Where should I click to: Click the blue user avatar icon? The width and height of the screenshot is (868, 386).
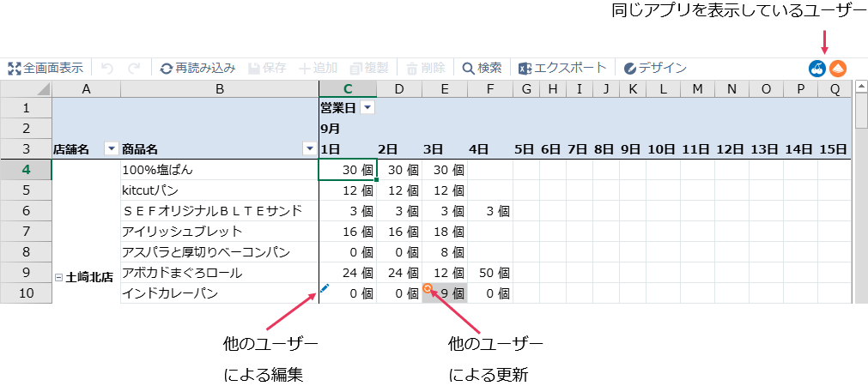tap(817, 69)
